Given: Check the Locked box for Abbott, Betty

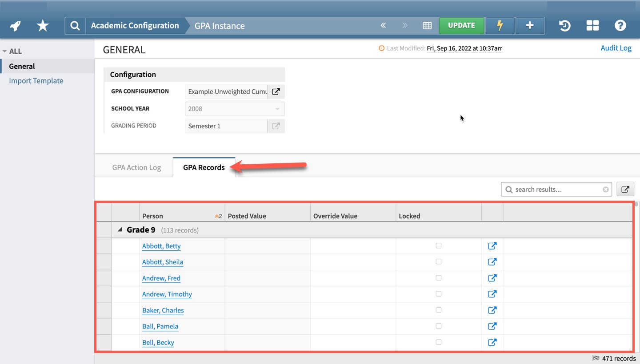Looking at the screenshot, I should 439,246.
